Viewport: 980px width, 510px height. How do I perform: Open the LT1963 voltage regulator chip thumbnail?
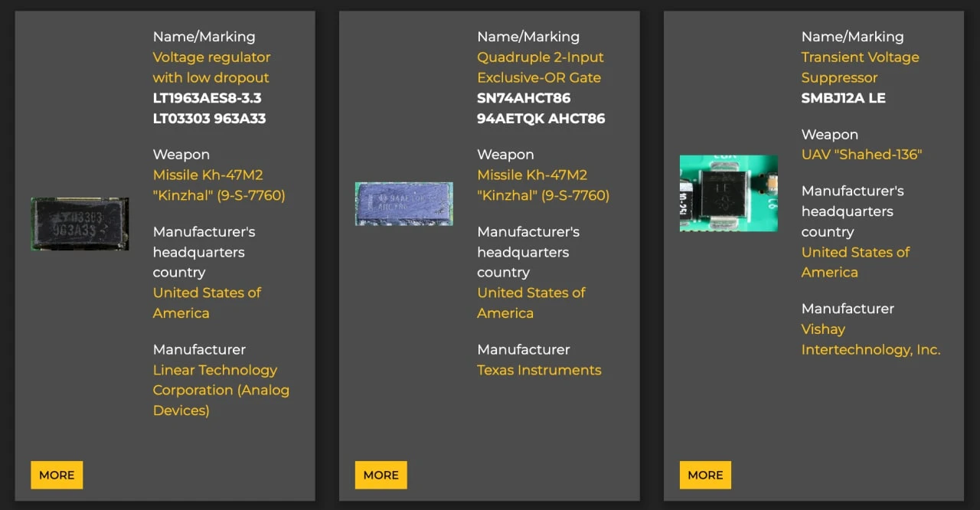(80, 224)
